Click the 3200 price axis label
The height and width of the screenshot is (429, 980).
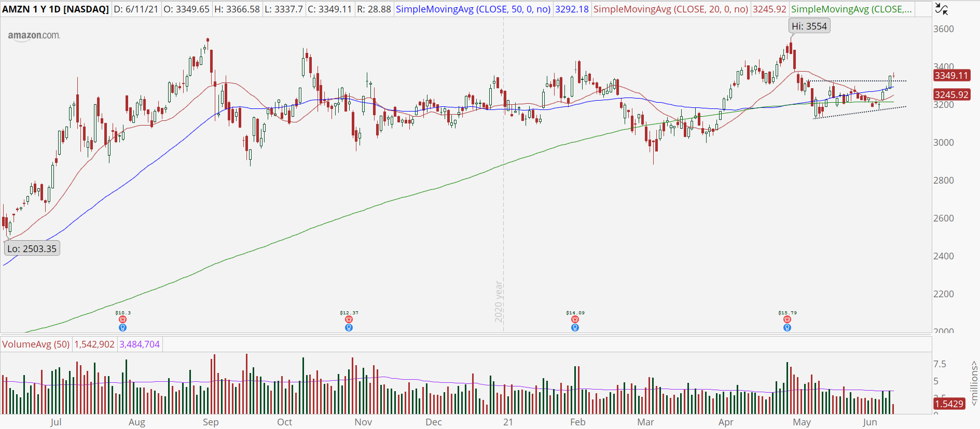point(944,105)
